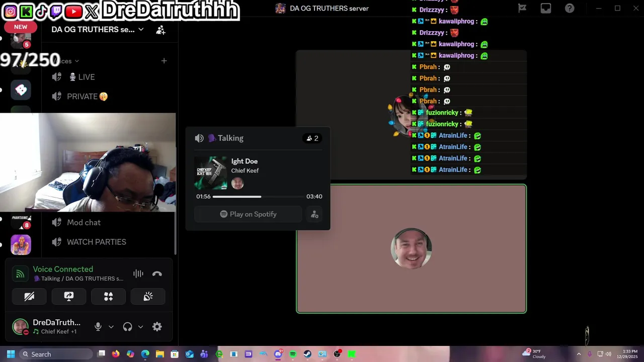Screen dimensions: 644x362
Task: Collapse the voice channels category chevron
Action: click(76, 61)
